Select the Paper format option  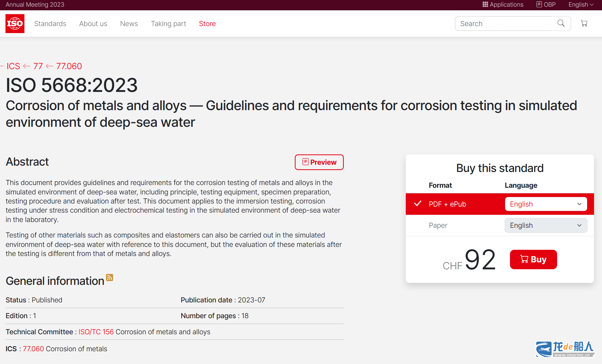(x=438, y=225)
